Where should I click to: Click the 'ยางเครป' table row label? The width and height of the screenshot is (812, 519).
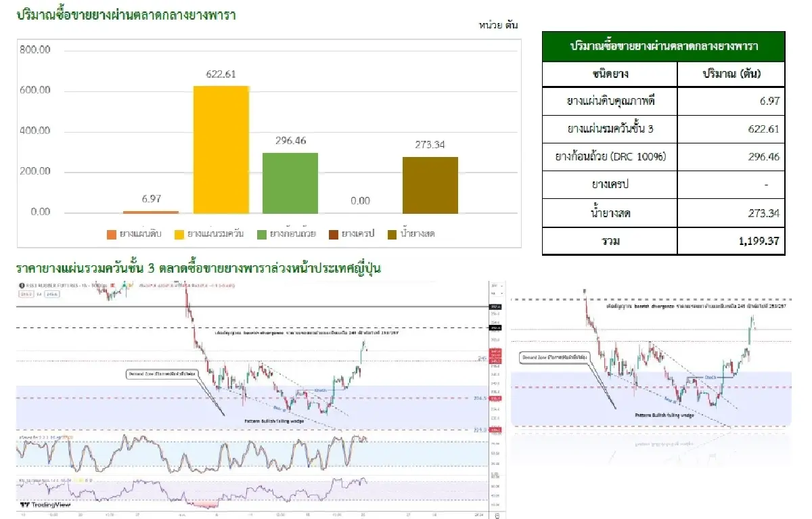(610, 184)
